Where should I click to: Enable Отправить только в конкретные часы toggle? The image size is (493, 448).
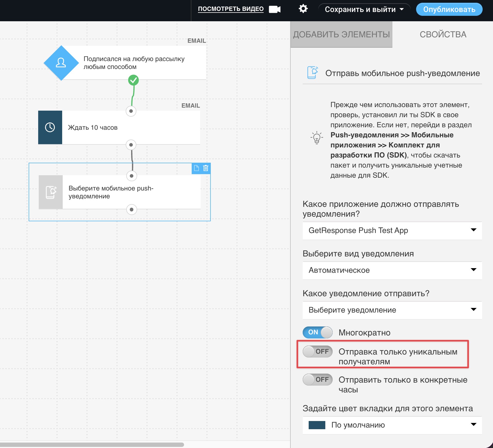pos(317,380)
